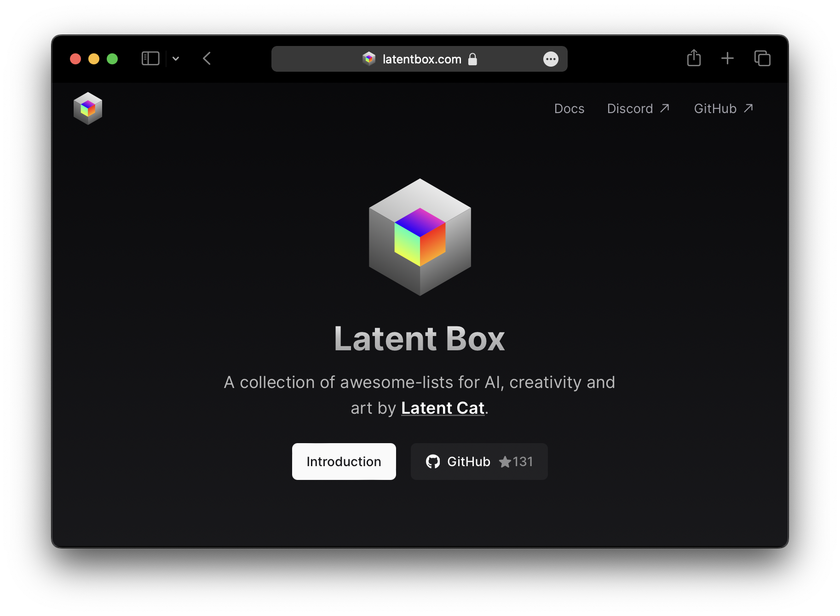Close the window with red button
840x616 pixels.
(x=75, y=59)
